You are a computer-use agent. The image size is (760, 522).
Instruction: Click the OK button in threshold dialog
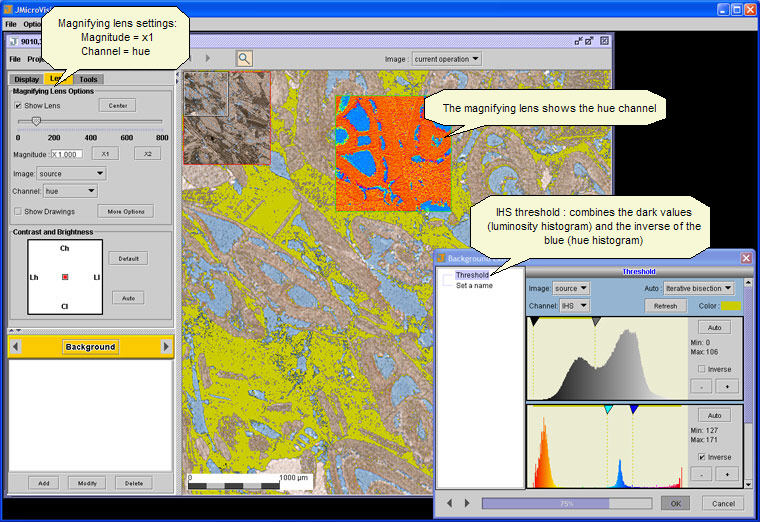click(675, 504)
